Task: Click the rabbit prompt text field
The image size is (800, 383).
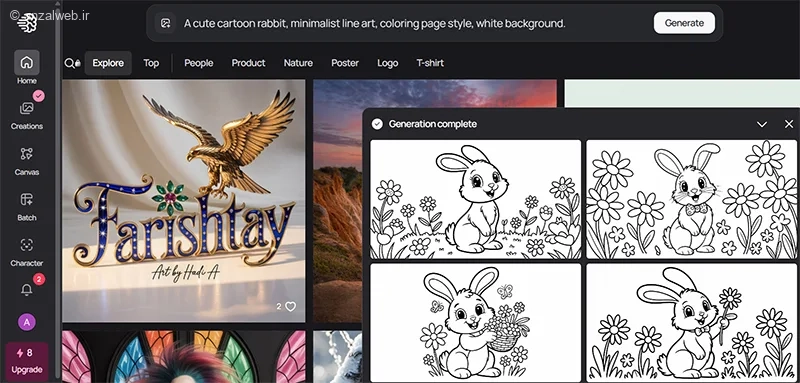Action: coord(374,23)
